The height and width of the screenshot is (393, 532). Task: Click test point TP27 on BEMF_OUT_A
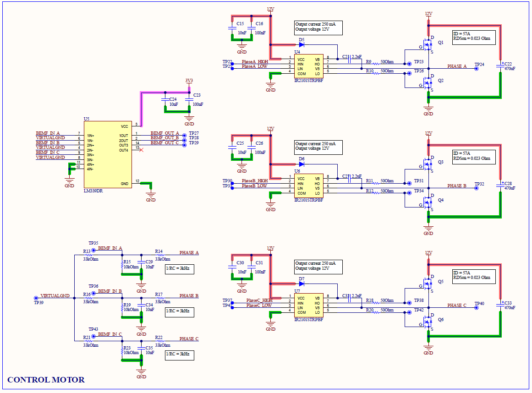click(184, 135)
